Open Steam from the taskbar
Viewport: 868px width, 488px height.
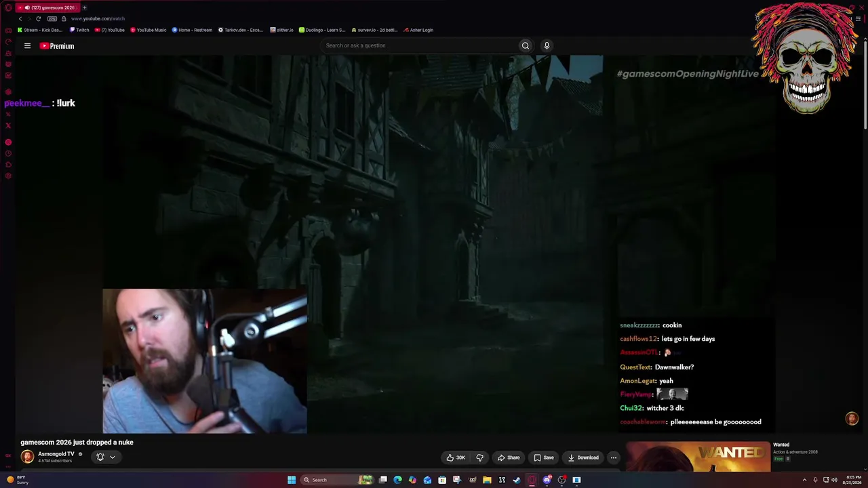coord(517,480)
